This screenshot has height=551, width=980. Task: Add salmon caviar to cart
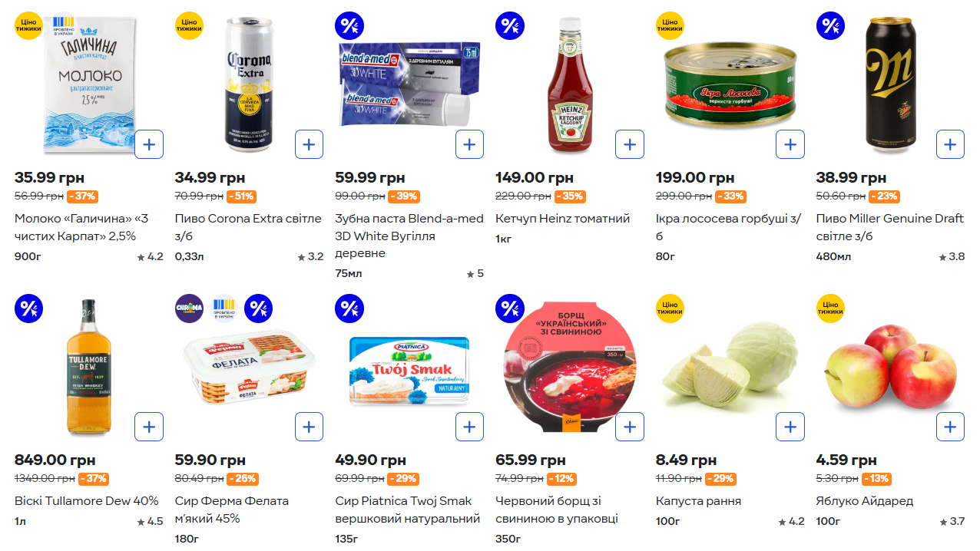click(790, 144)
